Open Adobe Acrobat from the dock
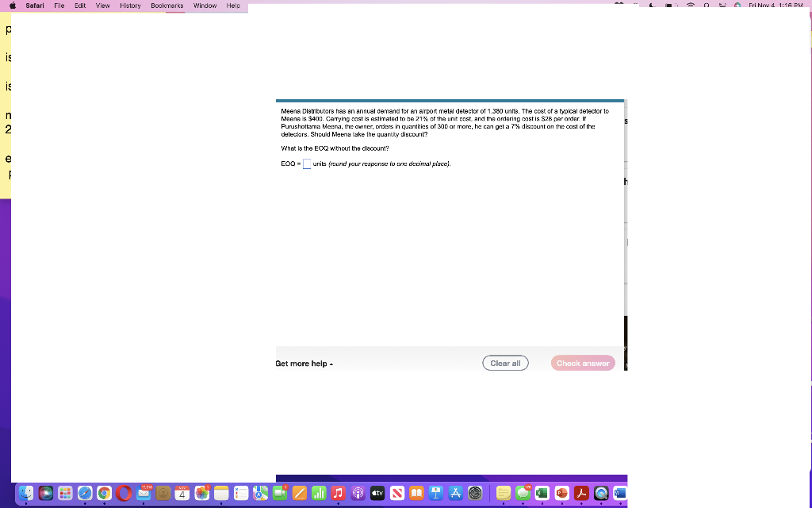 pyautogui.click(x=581, y=493)
